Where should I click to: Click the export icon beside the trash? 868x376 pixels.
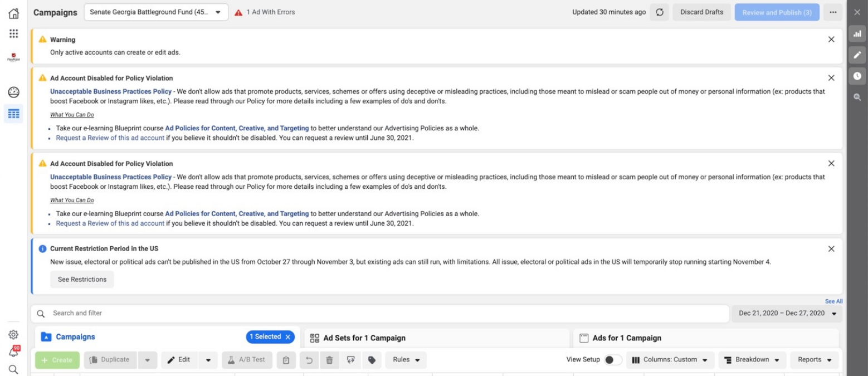click(x=350, y=360)
